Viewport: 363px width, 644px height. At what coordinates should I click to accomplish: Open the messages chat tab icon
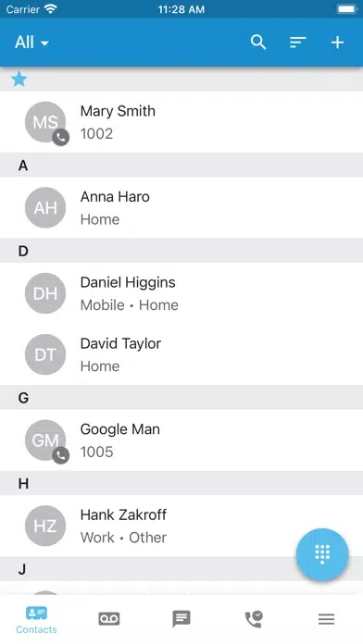(181, 619)
